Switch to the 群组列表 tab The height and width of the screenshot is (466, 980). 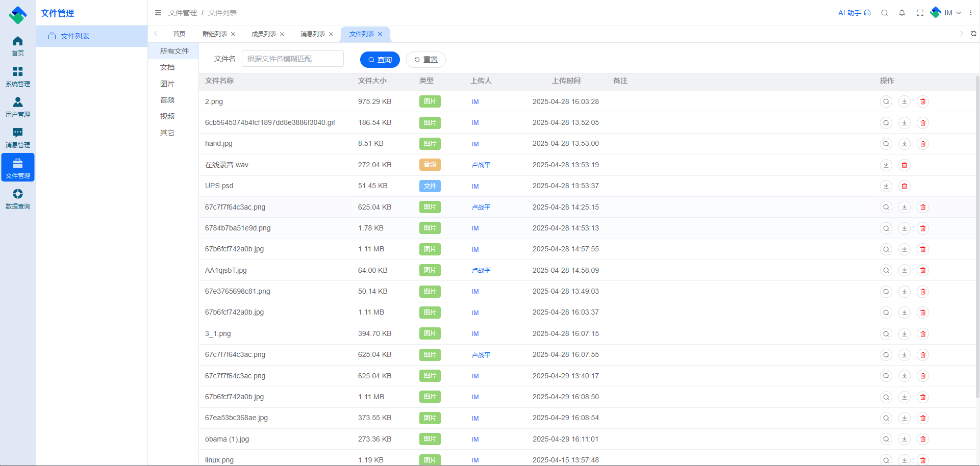pyautogui.click(x=215, y=34)
